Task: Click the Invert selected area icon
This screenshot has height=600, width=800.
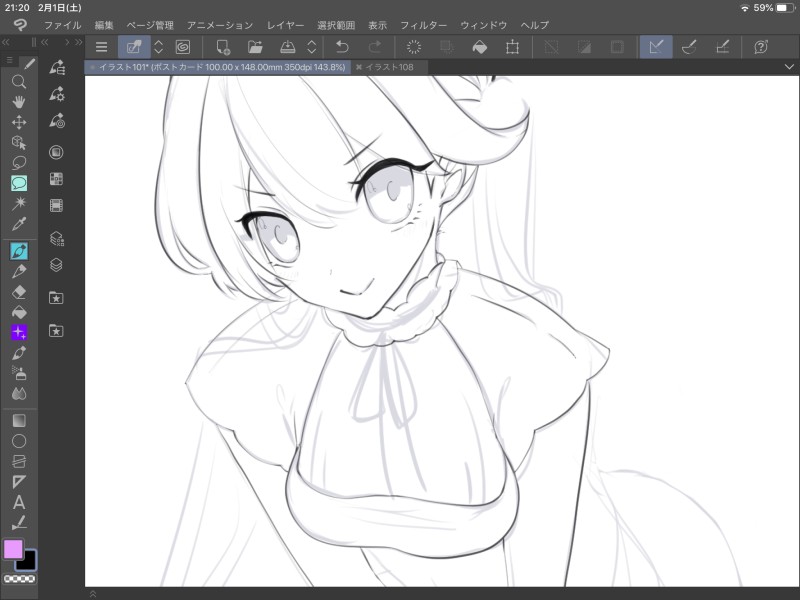Action: point(584,47)
